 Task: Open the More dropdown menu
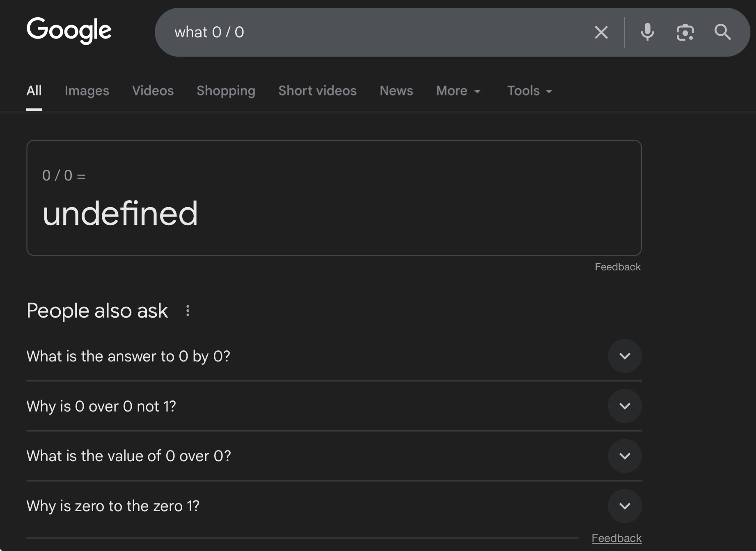pos(458,91)
